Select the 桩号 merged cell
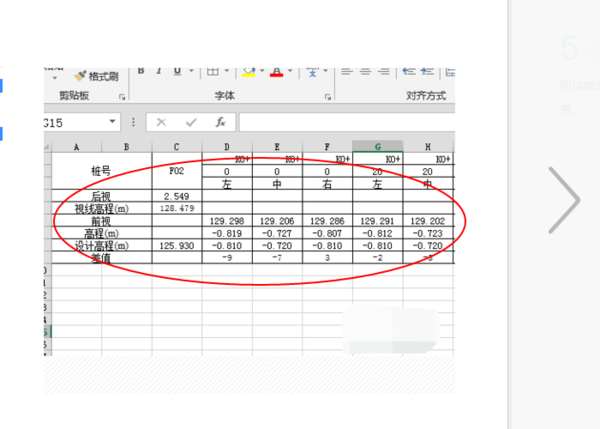This screenshot has width=600, height=429. point(101,171)
